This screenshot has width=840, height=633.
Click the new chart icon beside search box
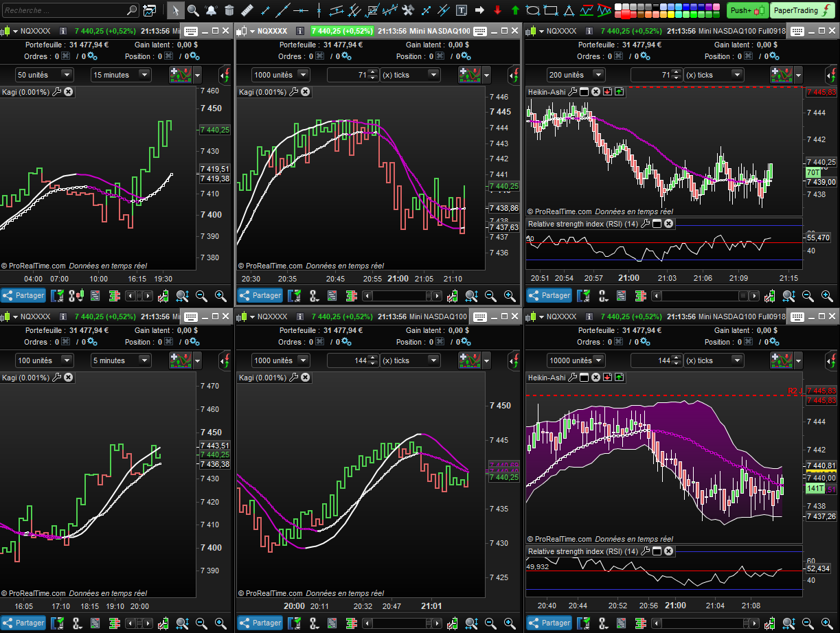tap(149, 10)
